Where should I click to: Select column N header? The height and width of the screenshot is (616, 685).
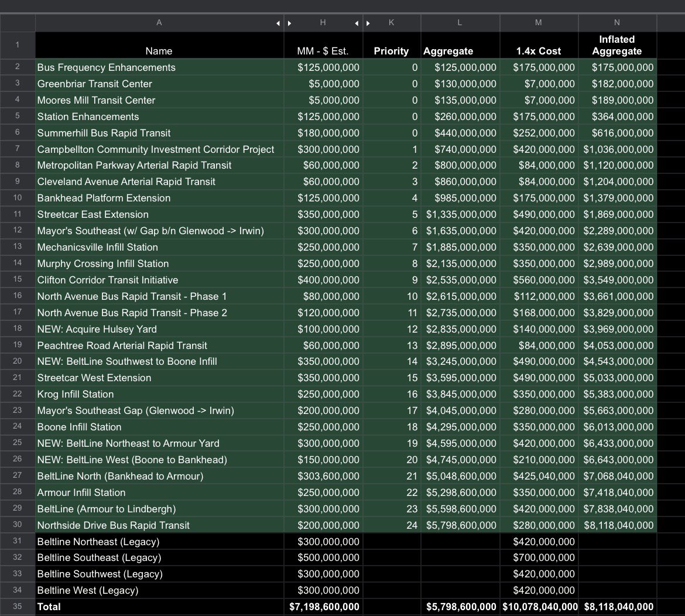click(x=617, y=23)
